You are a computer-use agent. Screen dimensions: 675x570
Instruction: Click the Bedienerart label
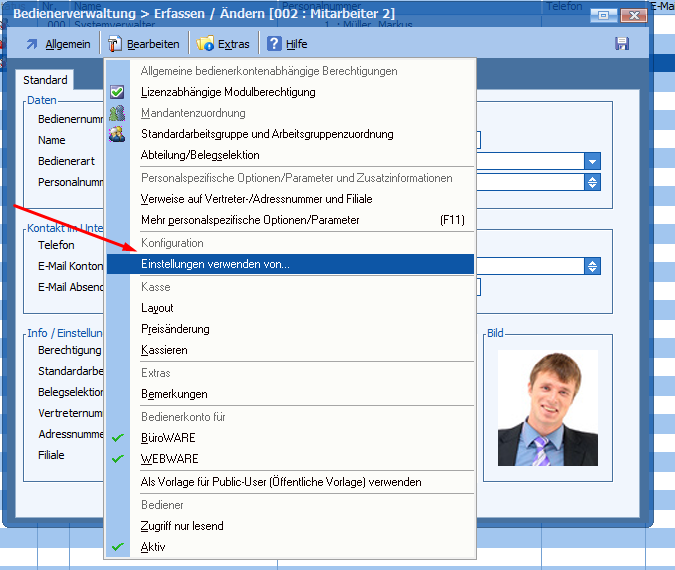point(66,161)
